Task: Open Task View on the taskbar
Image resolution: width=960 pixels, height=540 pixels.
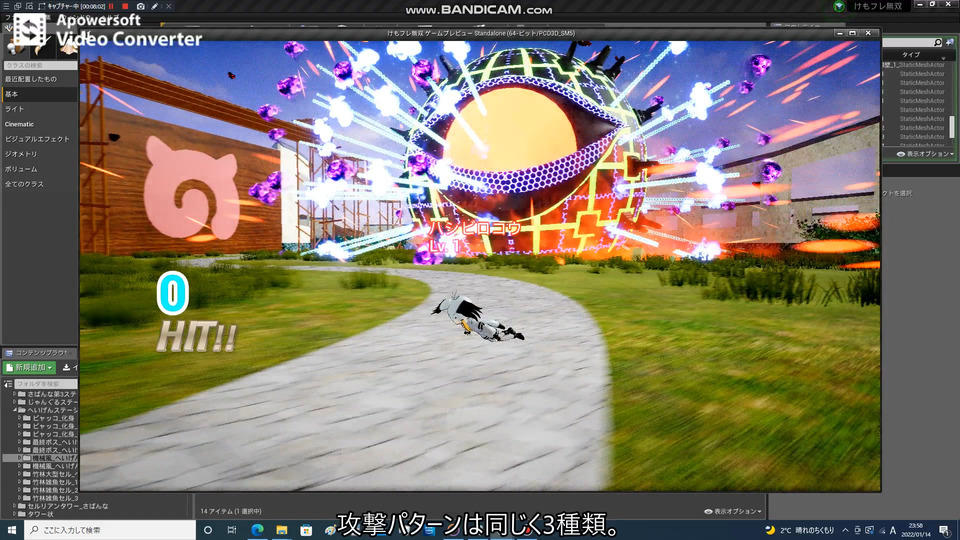Action: 232,530
